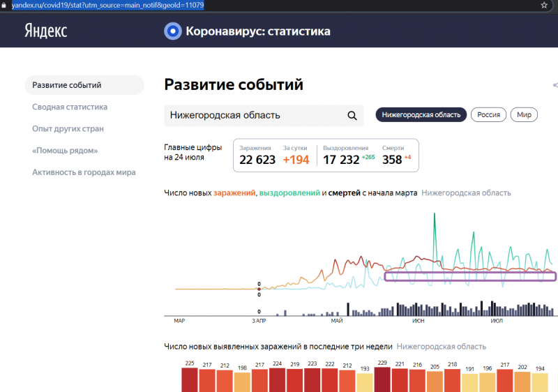This screenshot has width=558, height=392.
Task: Click the bar labeled 198
Action: click(242, 382)
